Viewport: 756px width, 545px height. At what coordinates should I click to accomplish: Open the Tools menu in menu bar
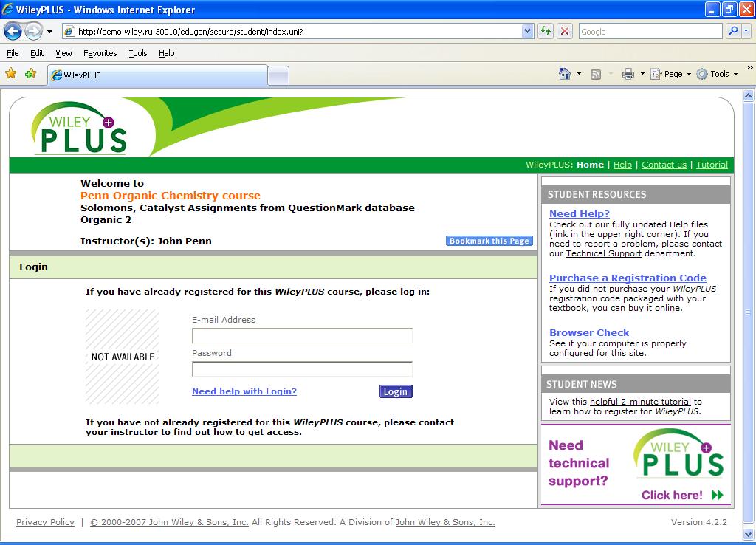138,53
